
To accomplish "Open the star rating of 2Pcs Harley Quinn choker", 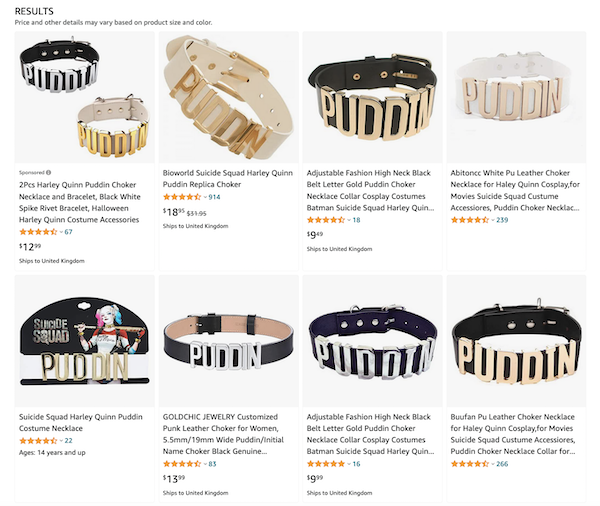I will point(38,232).
